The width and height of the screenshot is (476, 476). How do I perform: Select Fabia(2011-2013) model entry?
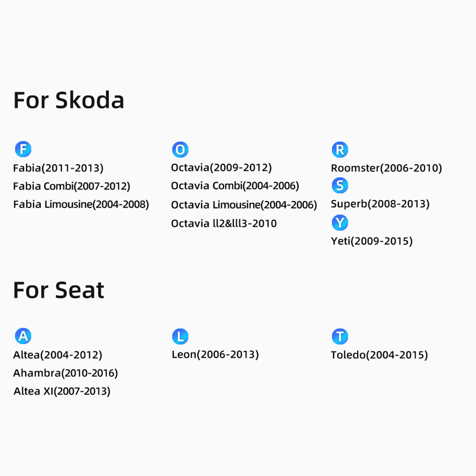coord(58,168)
